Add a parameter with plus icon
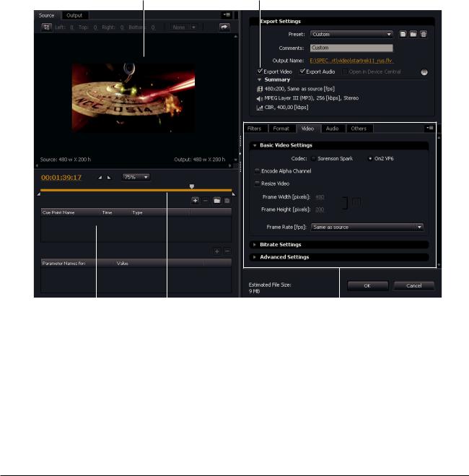The width and height of the screenshot is (469, 476). coord(216,251)
